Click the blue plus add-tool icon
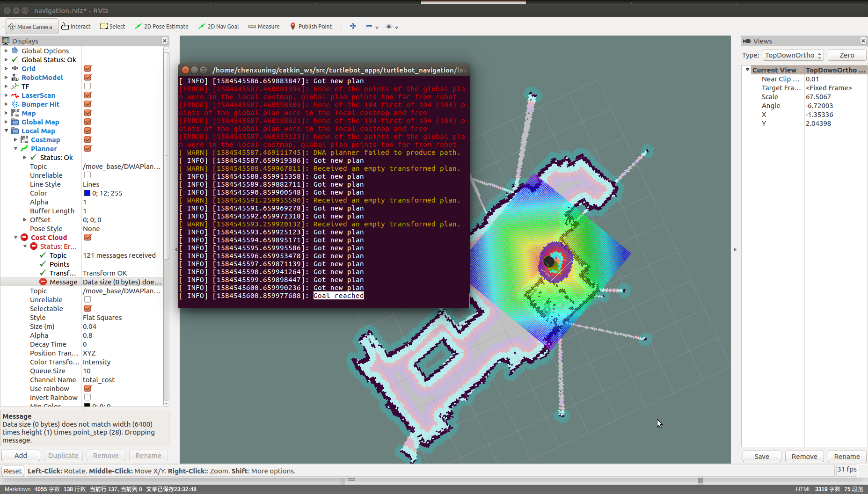 coord(353,27)
